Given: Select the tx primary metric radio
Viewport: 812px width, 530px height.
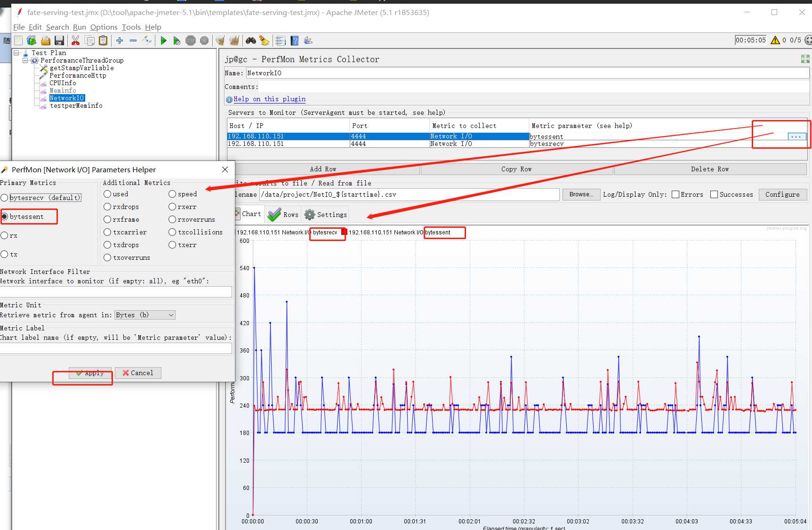Looking at the screenshot, I should (4, 254).
